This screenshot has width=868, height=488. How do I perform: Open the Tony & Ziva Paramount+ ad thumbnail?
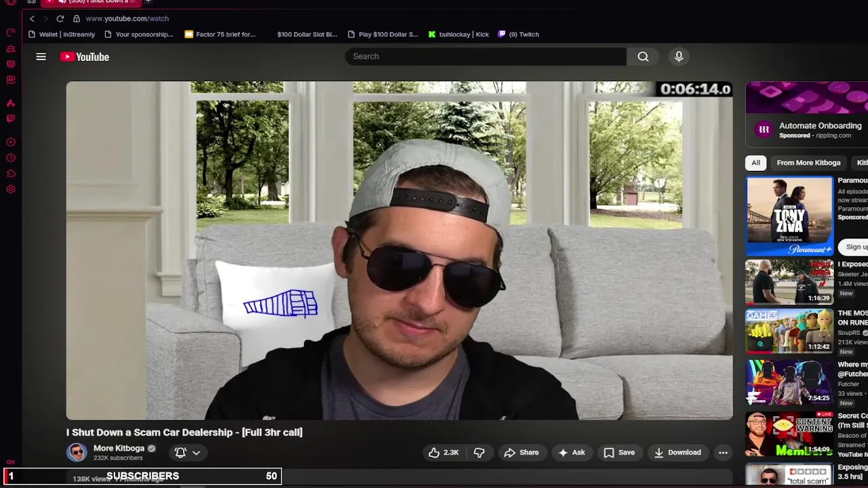coord(789,216)
